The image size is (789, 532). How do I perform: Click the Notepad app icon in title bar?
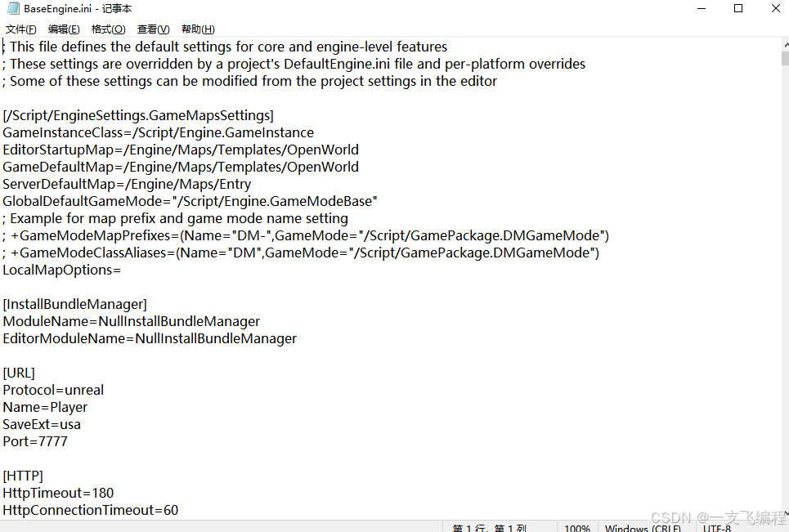(13, 8)
